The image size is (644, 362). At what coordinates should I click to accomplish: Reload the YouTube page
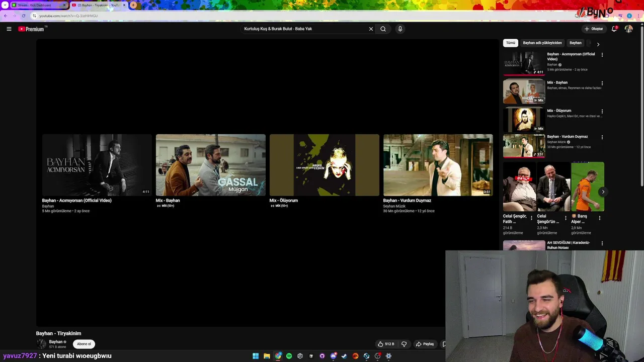pos(23,16)
